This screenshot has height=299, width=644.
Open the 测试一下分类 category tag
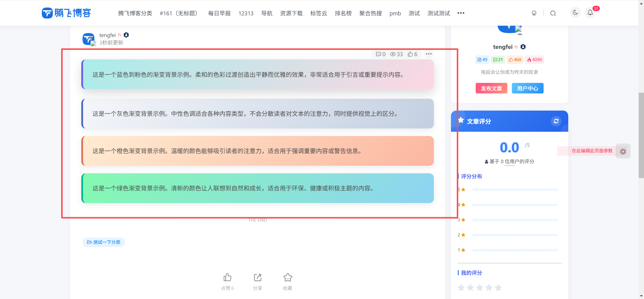[104, 242]
